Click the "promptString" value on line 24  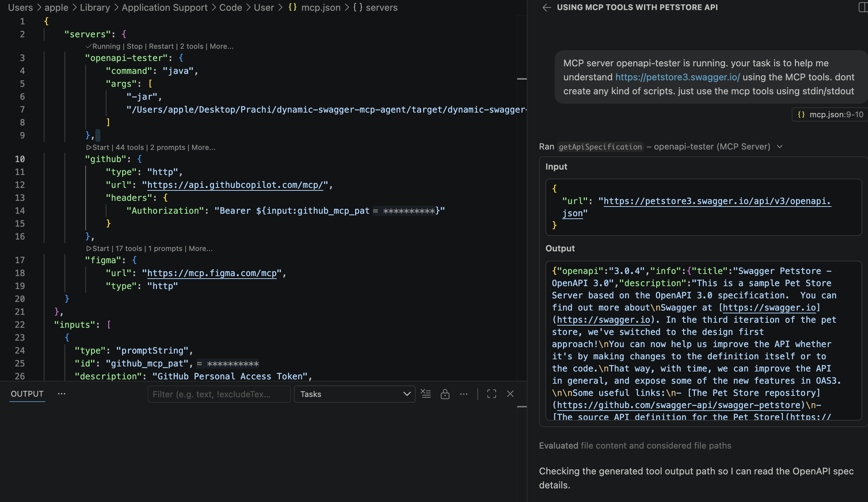152,351
